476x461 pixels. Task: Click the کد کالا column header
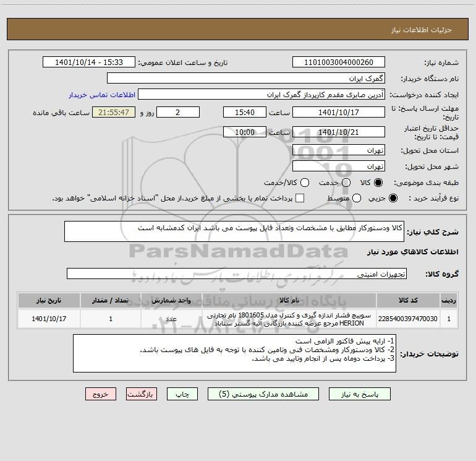coord(408,300)
